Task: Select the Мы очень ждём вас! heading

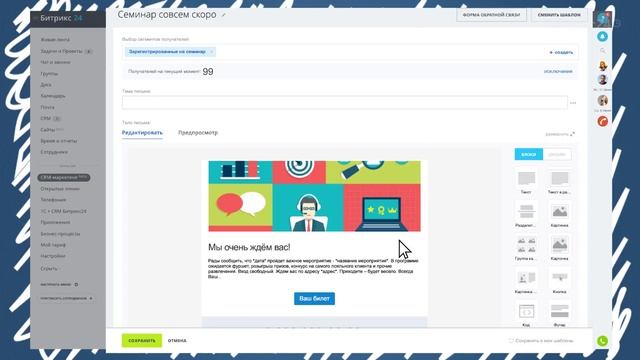Action: tap(249, 247)
